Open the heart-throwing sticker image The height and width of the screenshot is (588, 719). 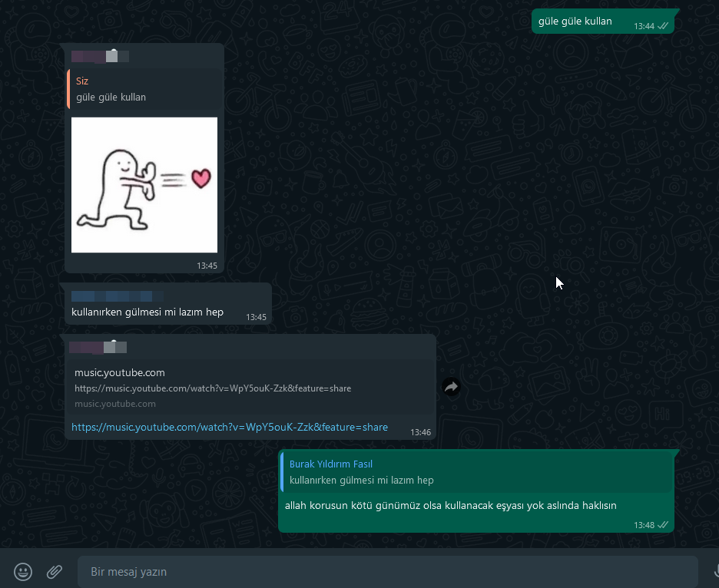[x=144, y=185]
